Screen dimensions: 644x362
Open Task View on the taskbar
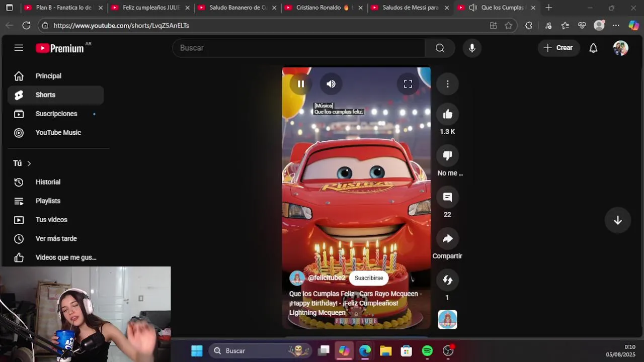[x=324, y=351]
